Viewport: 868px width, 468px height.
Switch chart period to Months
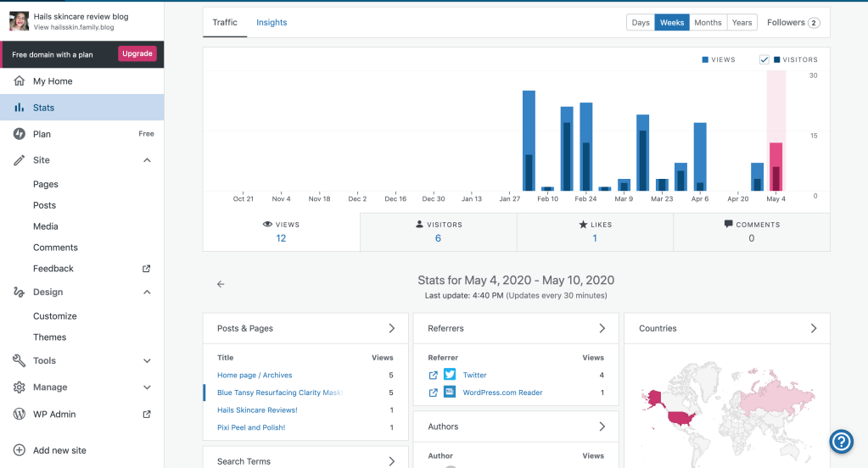click(x=708, y=23)
